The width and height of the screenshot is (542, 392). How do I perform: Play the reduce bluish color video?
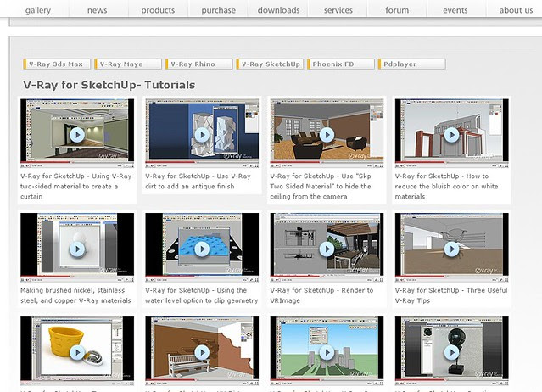[x=451, y=135]
